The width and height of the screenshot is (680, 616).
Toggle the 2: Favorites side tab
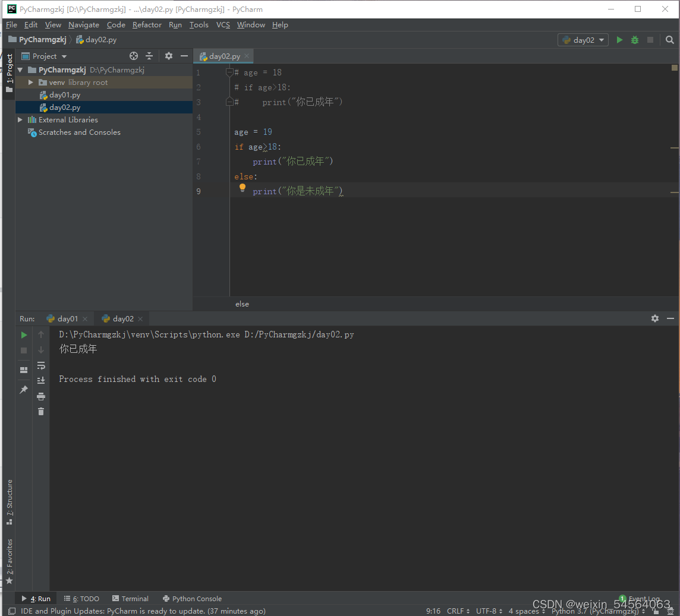click(x=9, y=561)
